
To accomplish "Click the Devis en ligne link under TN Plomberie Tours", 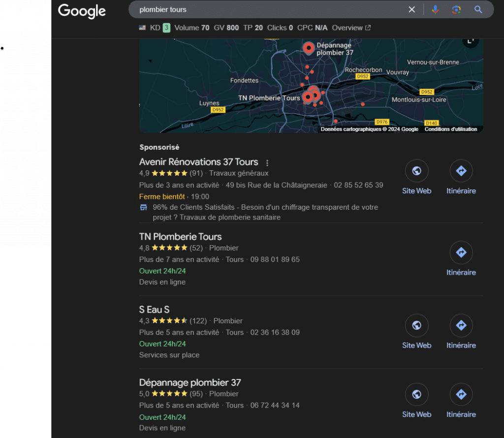I will click(x=162, y=282).
